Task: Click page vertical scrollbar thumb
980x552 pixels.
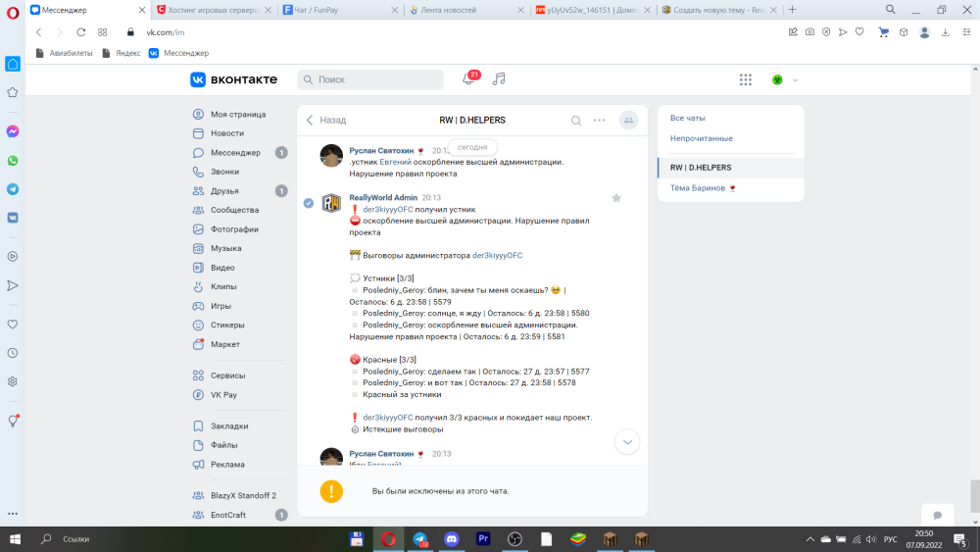Action: [974, 496]
